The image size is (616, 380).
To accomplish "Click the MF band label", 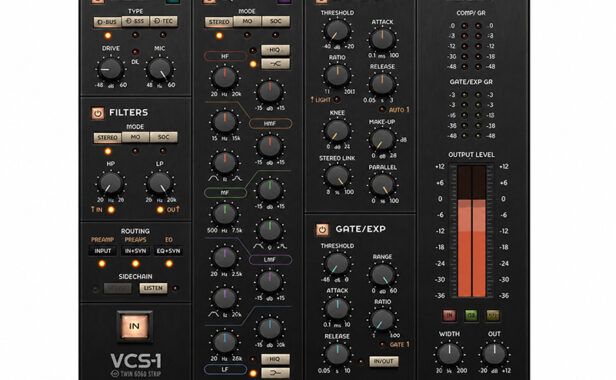I will point(225,193).
